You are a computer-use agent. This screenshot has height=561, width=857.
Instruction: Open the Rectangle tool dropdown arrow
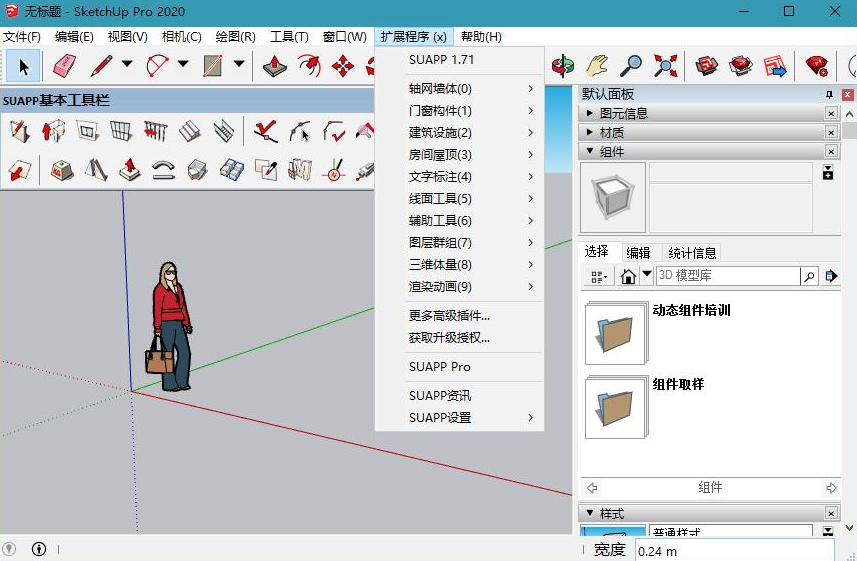[x=239, y=63]
